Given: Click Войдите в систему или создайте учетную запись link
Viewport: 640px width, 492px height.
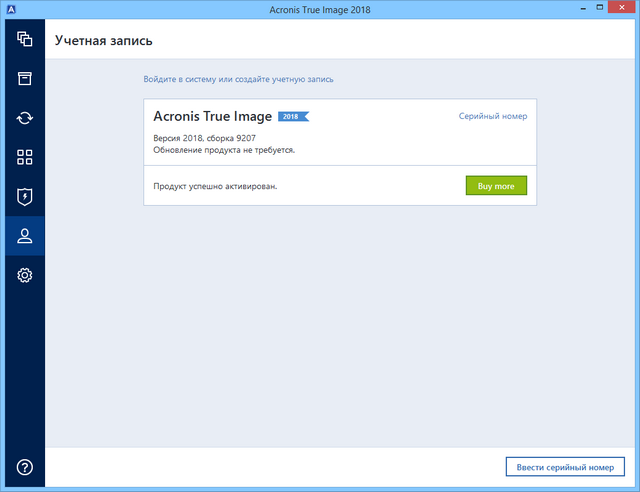Looking at the screenshot, I should point(238,79).
